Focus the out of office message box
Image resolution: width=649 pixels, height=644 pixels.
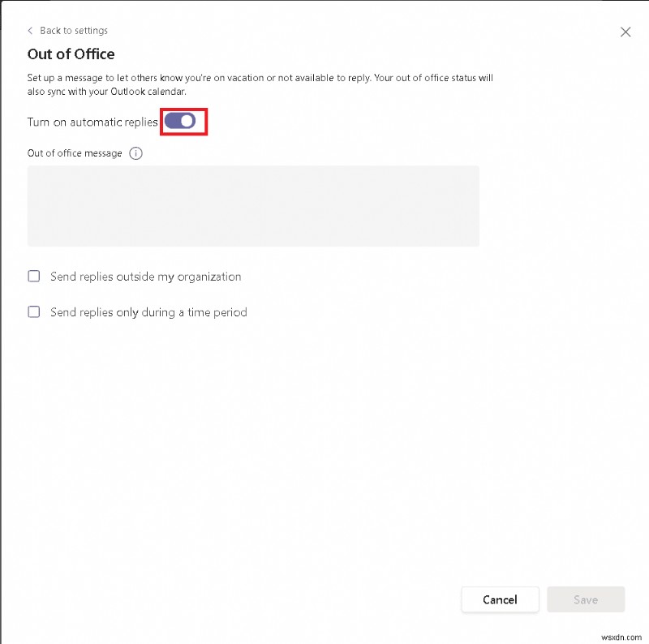[x=253, y=206]
